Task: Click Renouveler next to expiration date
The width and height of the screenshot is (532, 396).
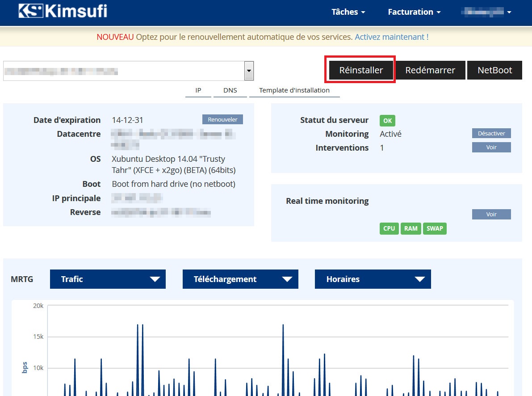Action: click(222, 119)
